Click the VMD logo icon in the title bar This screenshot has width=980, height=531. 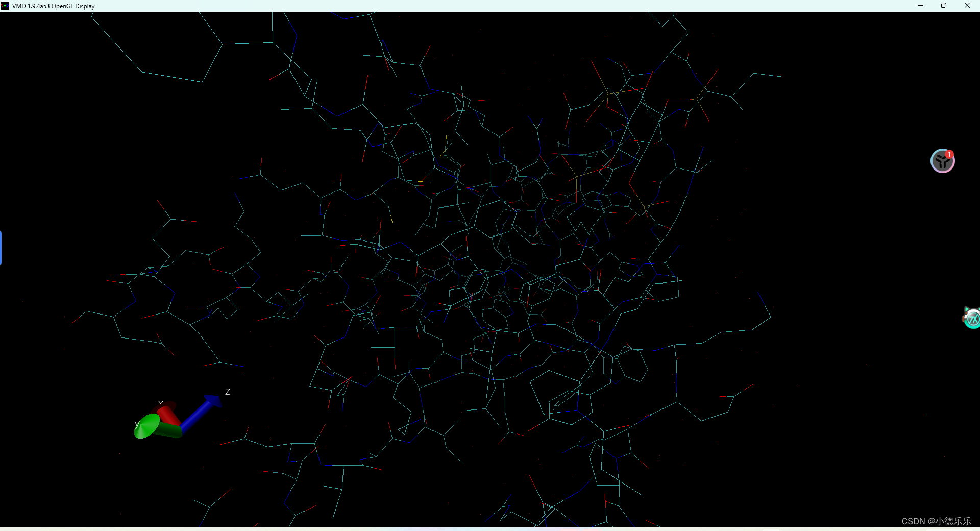tap(5, 6)
